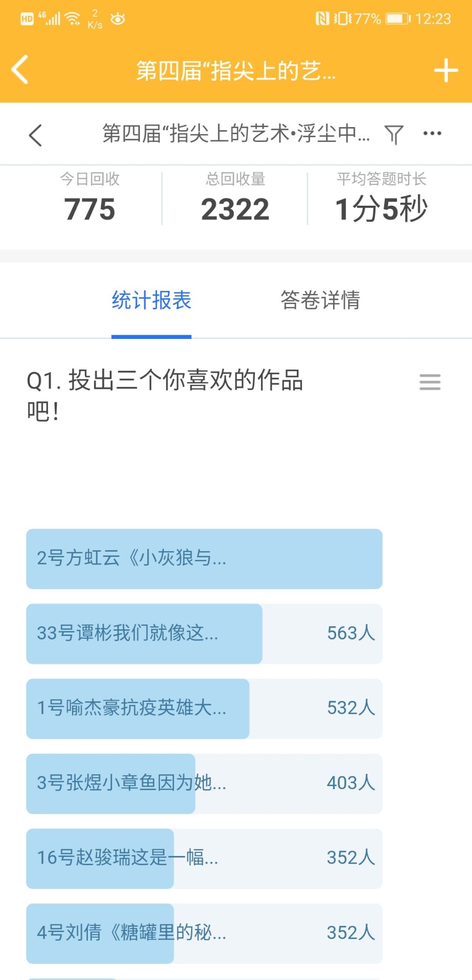472x980 pixels.
Task: Tap the NFC icon in status bar
Action: [322, 19]
